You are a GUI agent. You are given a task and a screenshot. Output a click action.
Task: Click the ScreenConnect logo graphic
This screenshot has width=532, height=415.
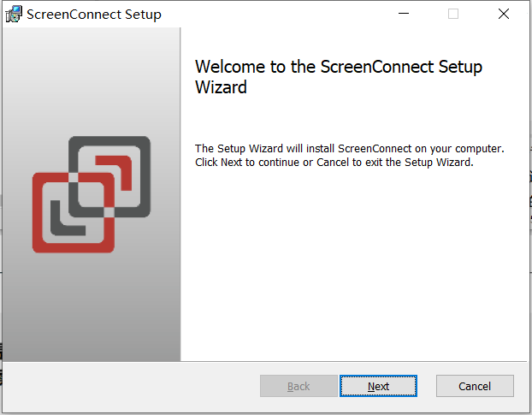coord(92,194)
